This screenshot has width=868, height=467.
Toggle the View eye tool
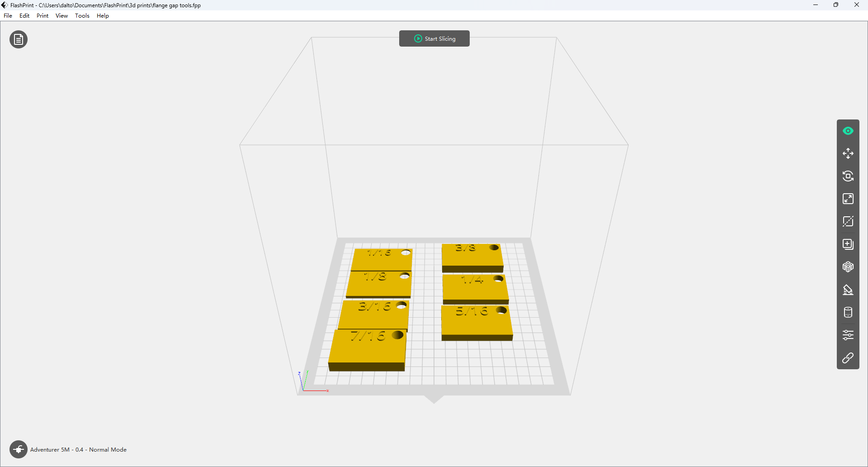848,131
